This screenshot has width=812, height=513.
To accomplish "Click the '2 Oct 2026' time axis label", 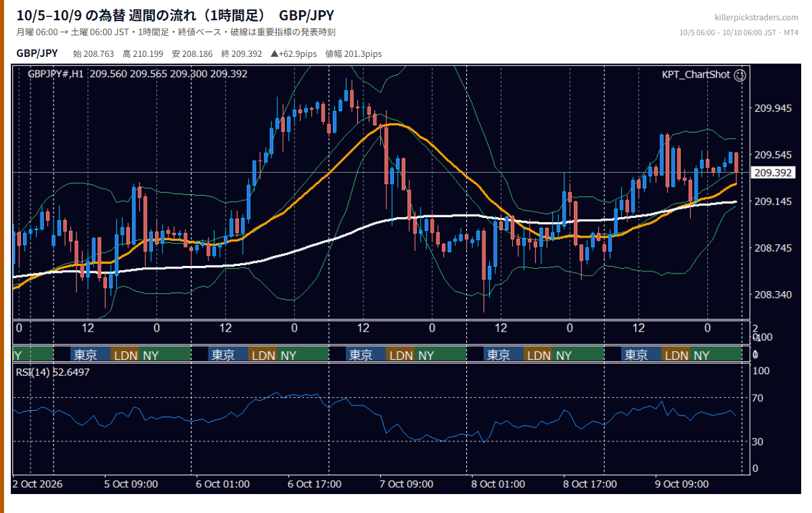I will tap(38, 484).
